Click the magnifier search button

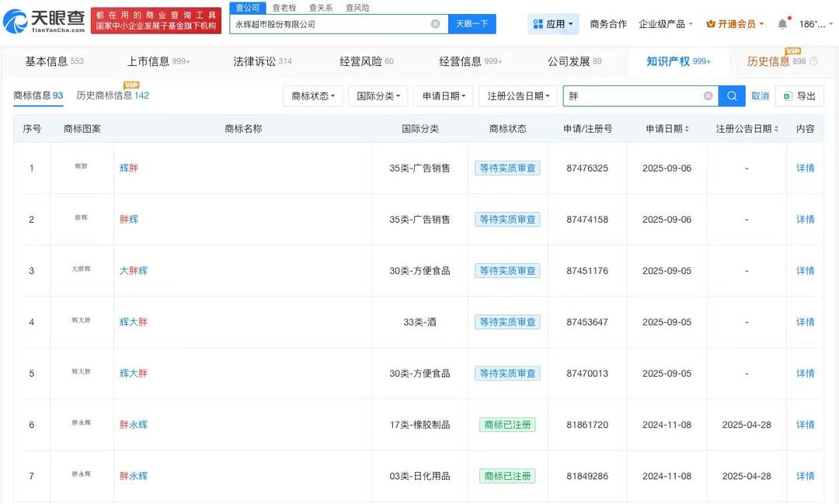tap(732, 96)
